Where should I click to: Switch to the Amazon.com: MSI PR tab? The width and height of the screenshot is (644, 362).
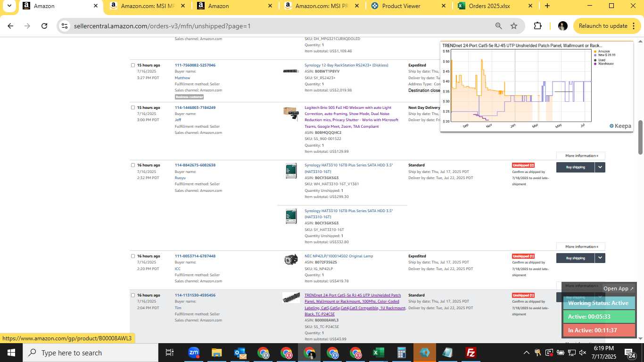coord(322,6)
